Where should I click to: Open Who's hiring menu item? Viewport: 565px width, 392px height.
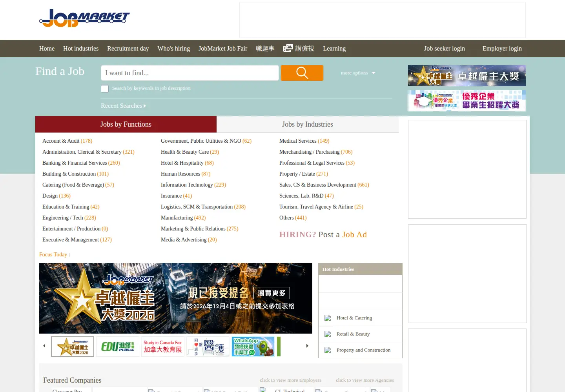click(x=174, y=49)
